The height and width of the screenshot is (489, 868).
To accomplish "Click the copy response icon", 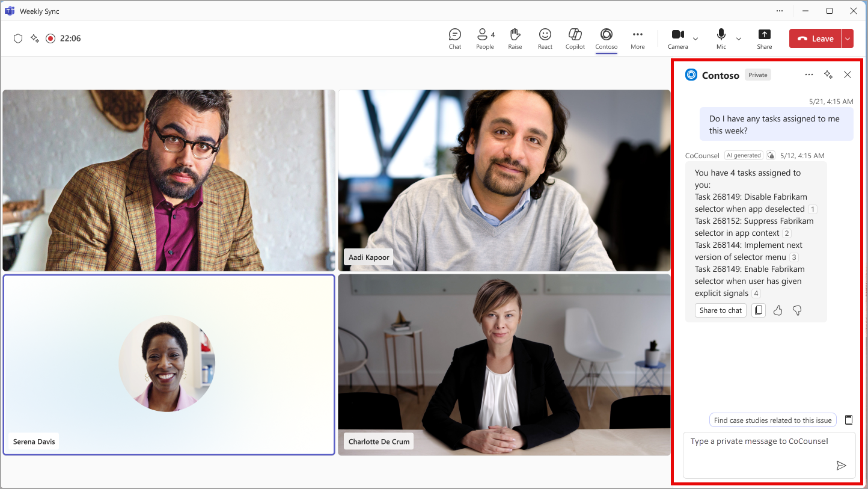I will tap(759, 310).
